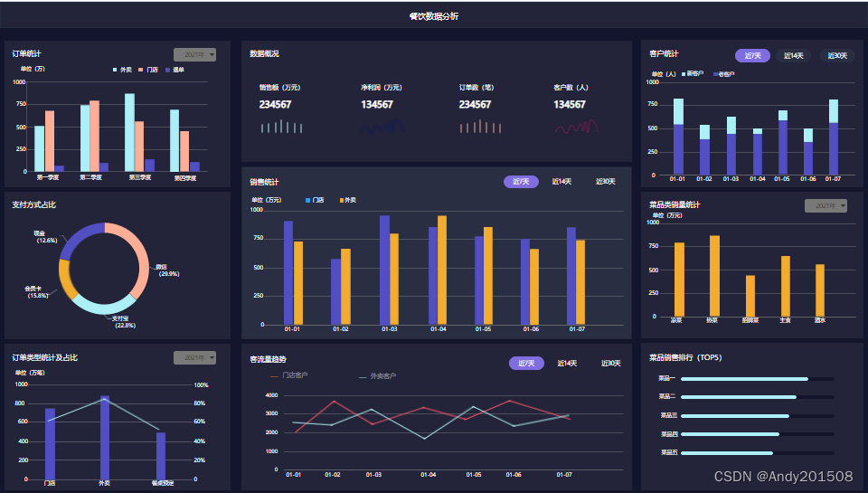868x493 pixels.
Task: Click the 客户数 value 134567
Action: [570, 105]
